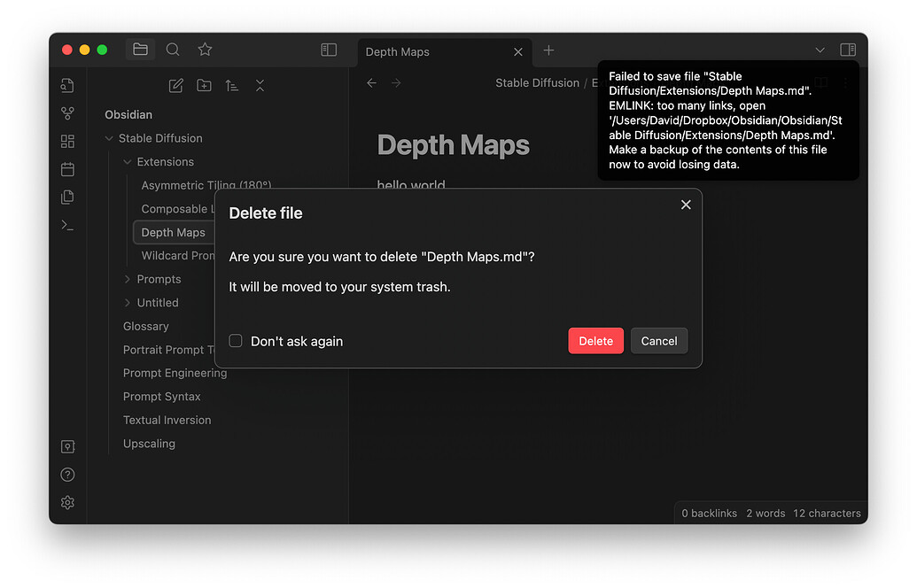The width and height of the screenshot is (917, 588).
Task: Open the Textual Inversion note
Action: click(167, 420)
